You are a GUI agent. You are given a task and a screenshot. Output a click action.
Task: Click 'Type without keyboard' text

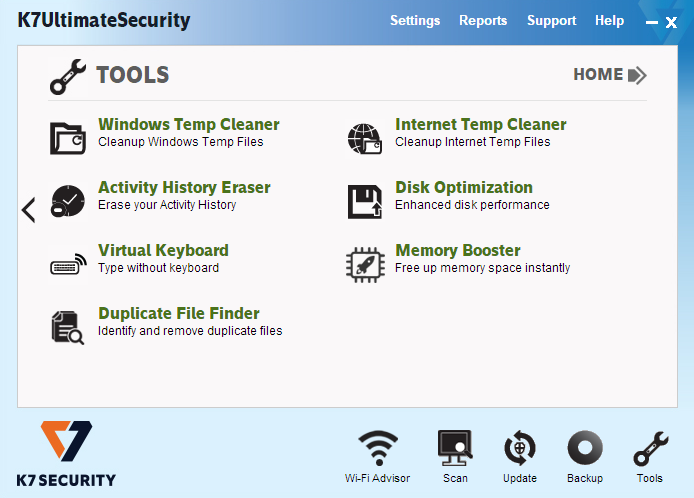click(x=158, y=268)
